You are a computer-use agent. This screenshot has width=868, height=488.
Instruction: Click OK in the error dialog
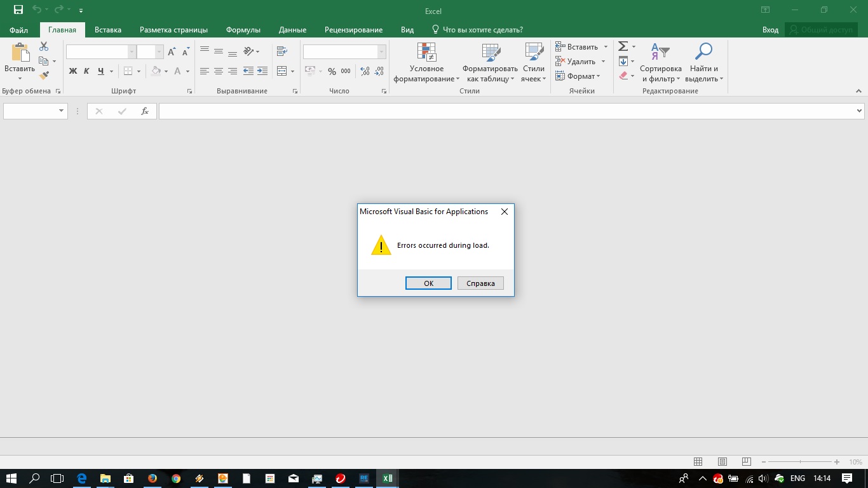point(428,283)
